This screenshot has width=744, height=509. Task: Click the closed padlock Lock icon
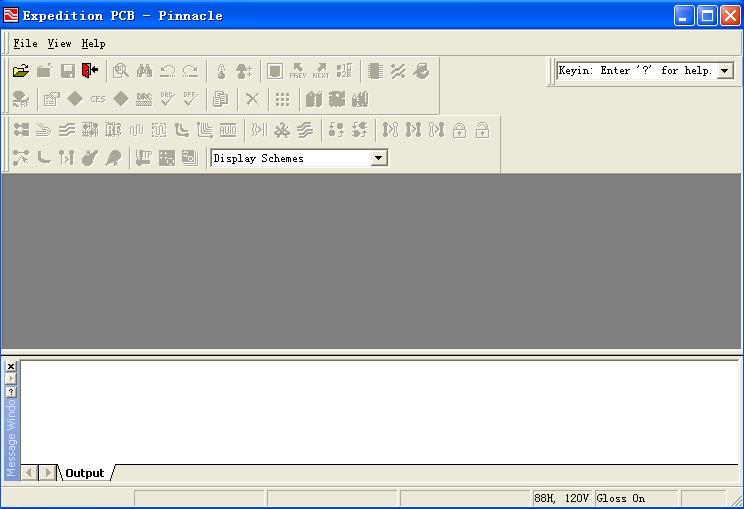[x=459, y=130]
